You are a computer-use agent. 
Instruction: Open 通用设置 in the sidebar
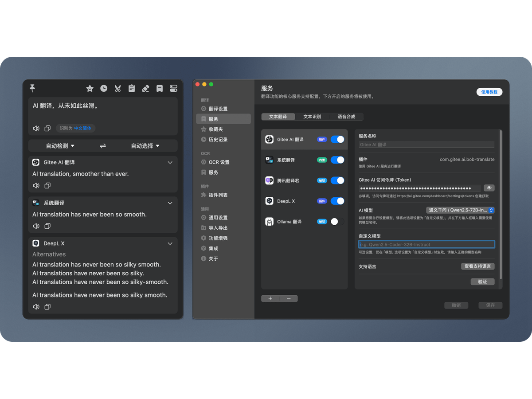point(223,218)
